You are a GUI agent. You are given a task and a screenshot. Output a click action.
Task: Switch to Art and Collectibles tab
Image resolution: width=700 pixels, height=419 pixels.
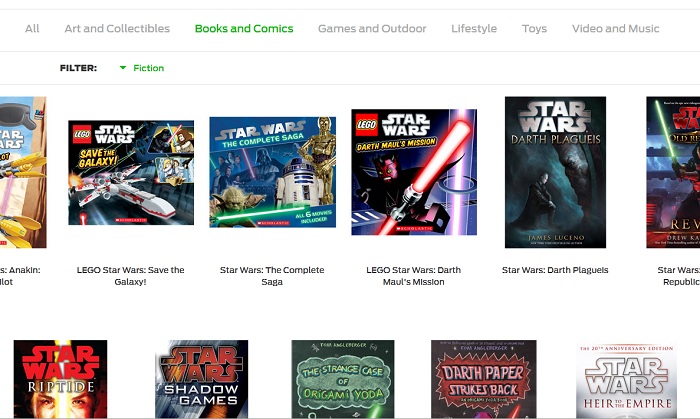117,29
